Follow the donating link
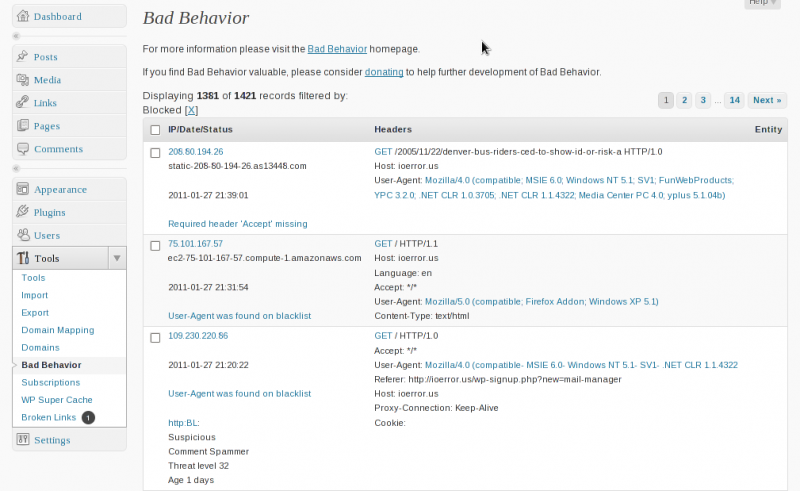Viewport: 800px width, 491px height. 384,72
